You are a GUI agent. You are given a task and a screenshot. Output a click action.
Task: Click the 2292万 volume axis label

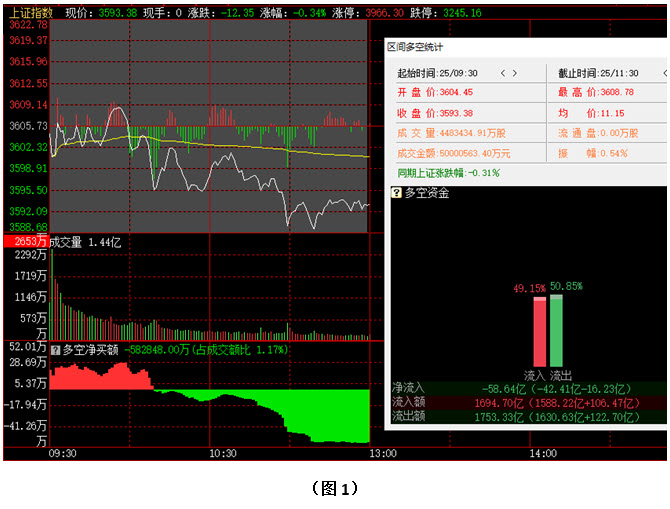click(30, 255)
